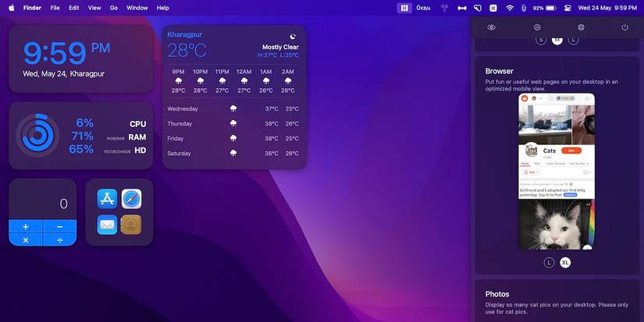This screenshot has height=322, width=644.
Task: Click the pointer-shaped menu bar icon
Action: [x=477, y=8]
